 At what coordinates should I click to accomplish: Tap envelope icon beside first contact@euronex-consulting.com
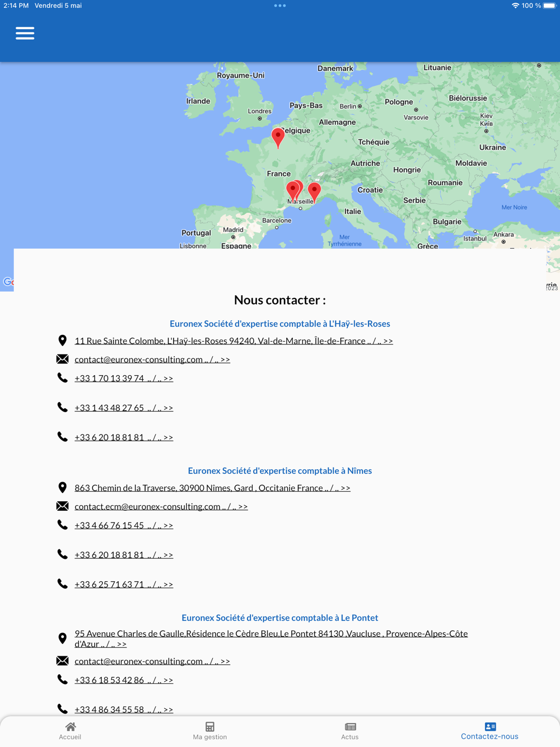pos(63,359)
